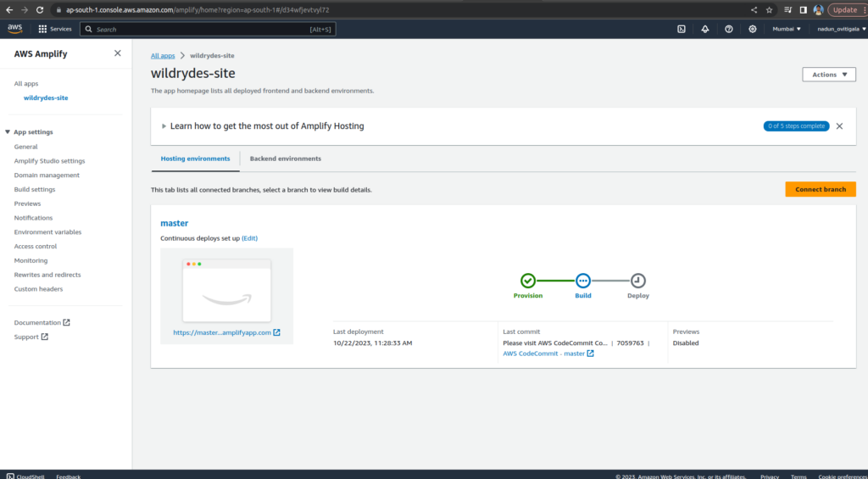The height and width of the screenshot is (479, 868).
Task: Click the Connect branch button
Action: pos(821,189)
